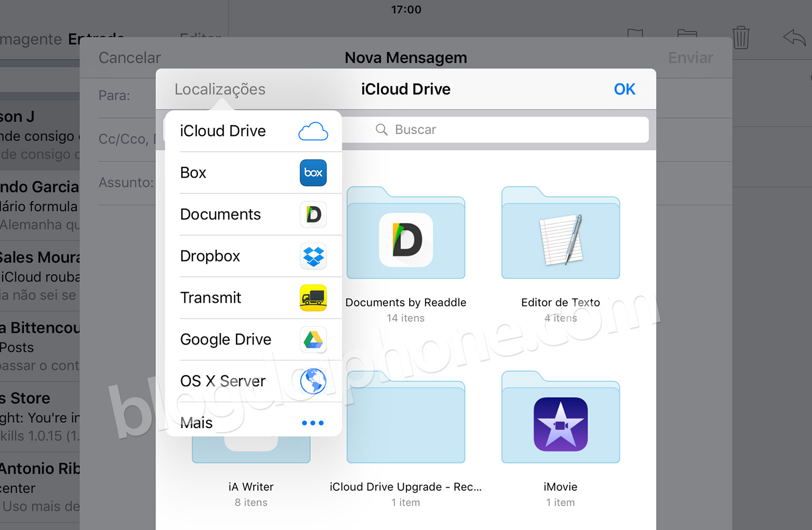
Task: Click "14 itens" under Documents by Readdle
Action: (x=405, y=318)
